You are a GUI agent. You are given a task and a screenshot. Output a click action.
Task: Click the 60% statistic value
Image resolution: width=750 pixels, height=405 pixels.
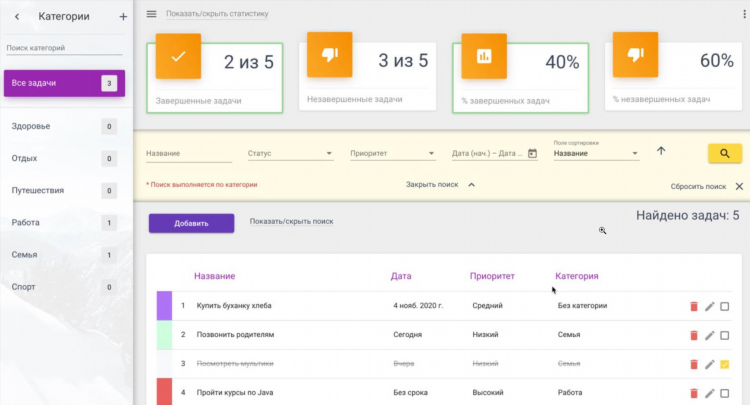[717, 61]
